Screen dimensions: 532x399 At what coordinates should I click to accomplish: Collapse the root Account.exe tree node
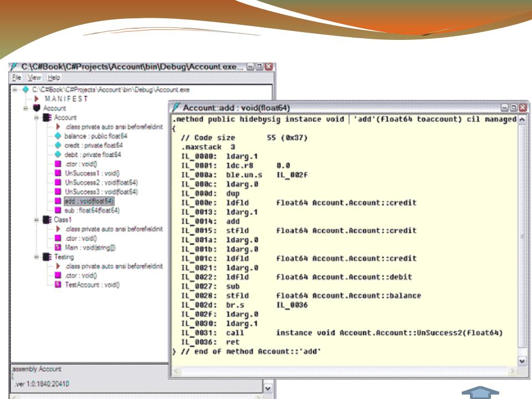coord(14,90)
